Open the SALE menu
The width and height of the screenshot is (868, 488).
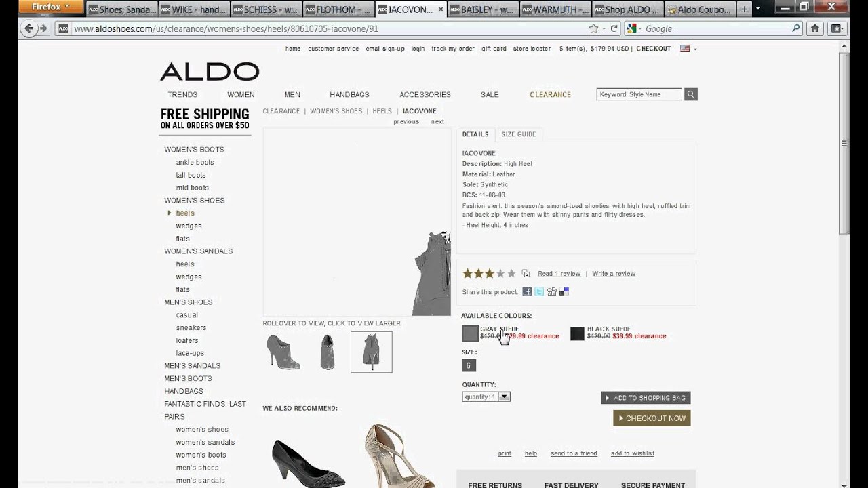pos(490,94)
